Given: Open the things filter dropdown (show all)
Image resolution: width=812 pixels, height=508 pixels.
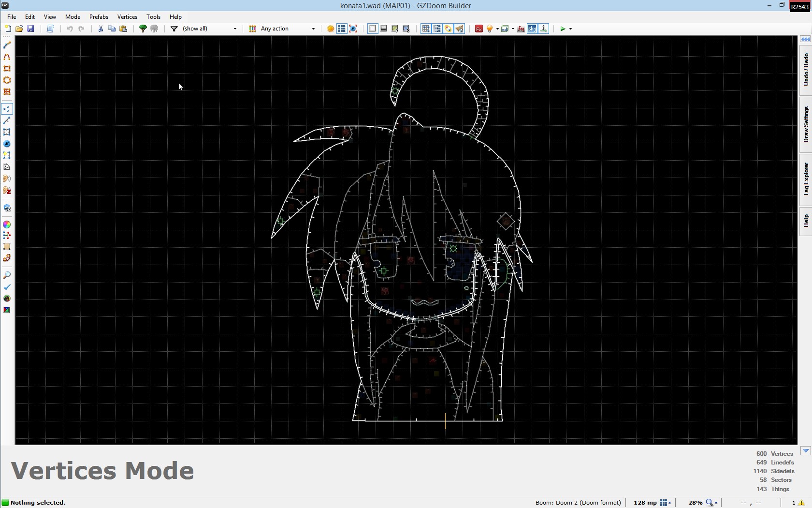Looking at the screenshot, I should pyautogui.click(x=210, y=29).
